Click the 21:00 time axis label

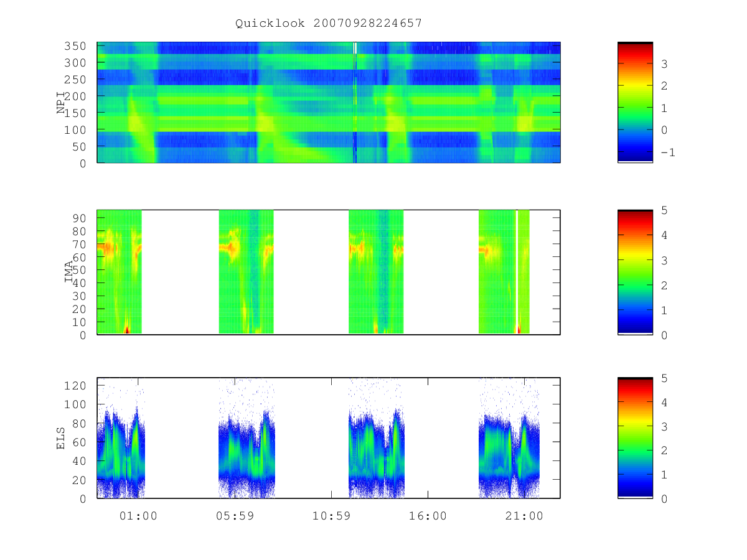point(524,516)
